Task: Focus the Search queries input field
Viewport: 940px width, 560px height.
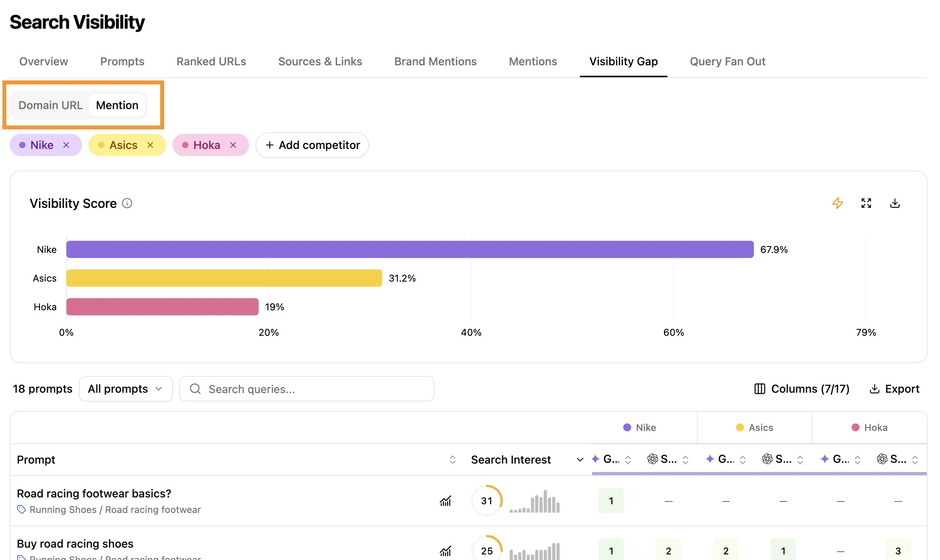Action: (306, 389)
